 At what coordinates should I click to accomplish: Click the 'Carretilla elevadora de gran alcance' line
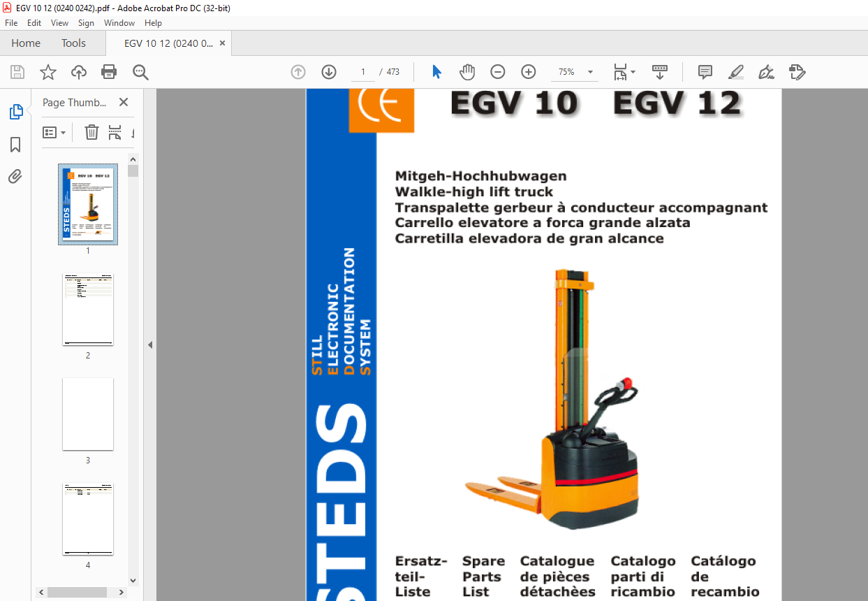pos(529,238)
